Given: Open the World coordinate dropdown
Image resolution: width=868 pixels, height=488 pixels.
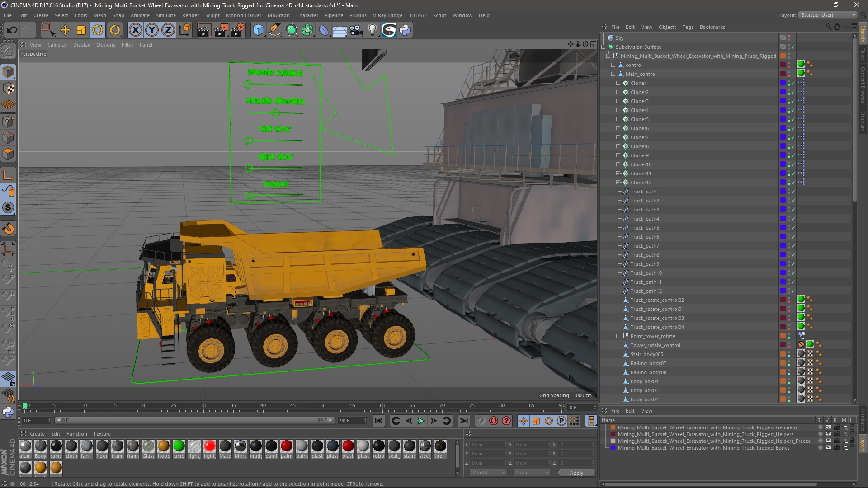Looking at the screenshot, I should (488, 473).
